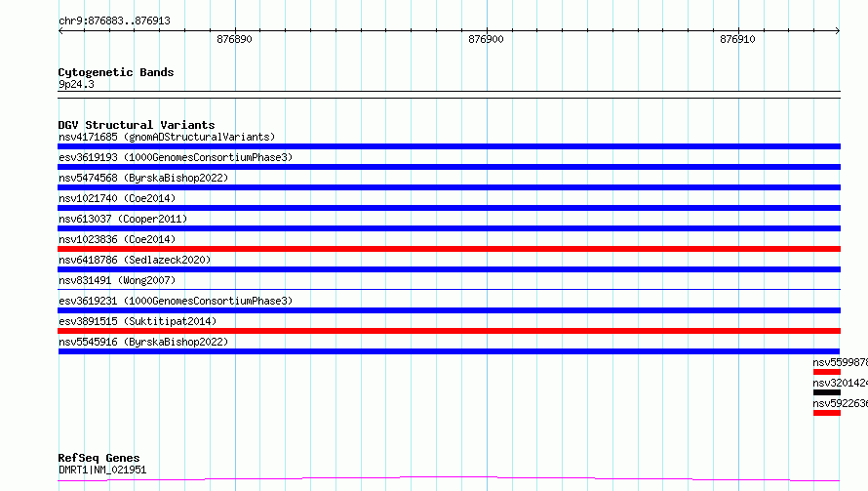868x491 pixels.
Task: Open variant nsv5474568 ByrskaBishop2022 label
Action: tap(143, 178)
